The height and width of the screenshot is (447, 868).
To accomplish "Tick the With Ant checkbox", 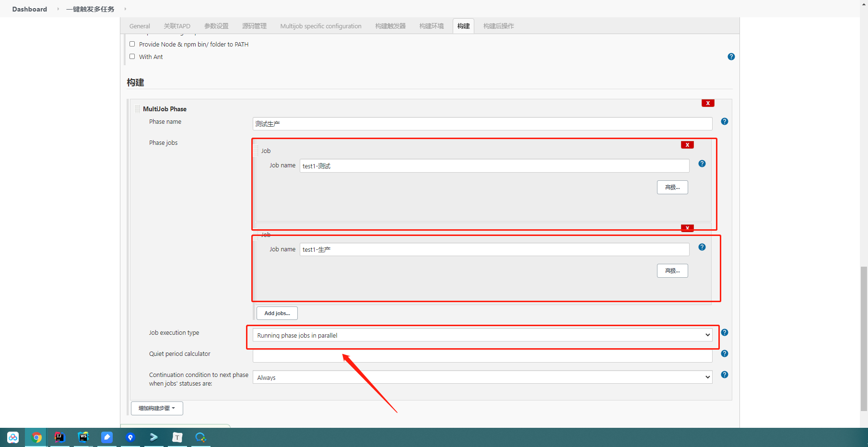I will [x=132, y=56].
